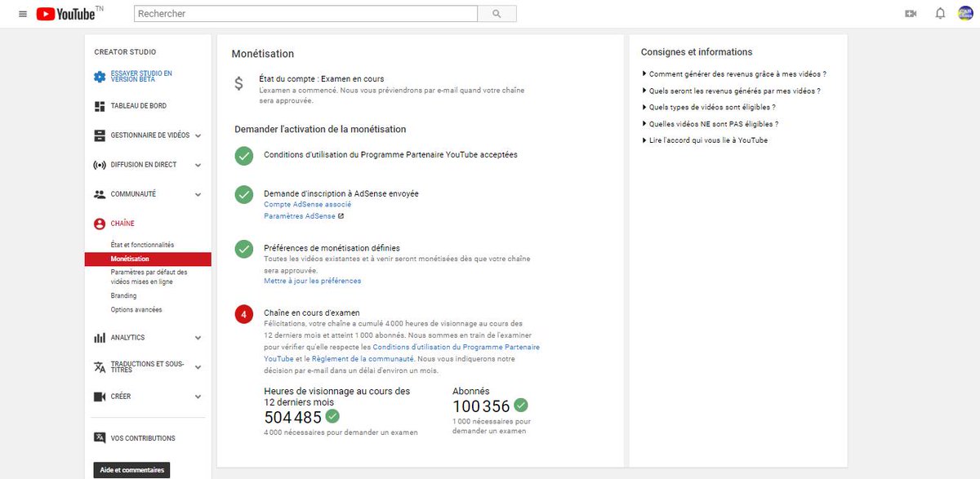980x479 pixels.
Task: Click Mettre à jour les préférences
Action: pos(312,281)
